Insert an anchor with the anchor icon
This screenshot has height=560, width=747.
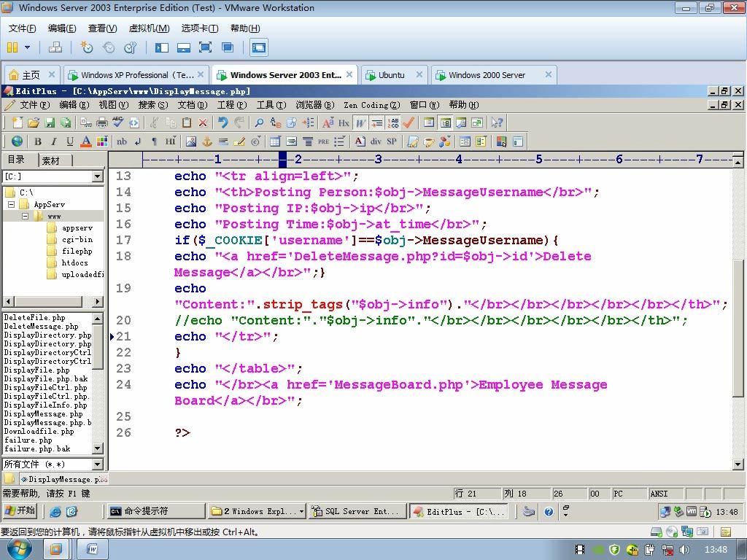207,141
